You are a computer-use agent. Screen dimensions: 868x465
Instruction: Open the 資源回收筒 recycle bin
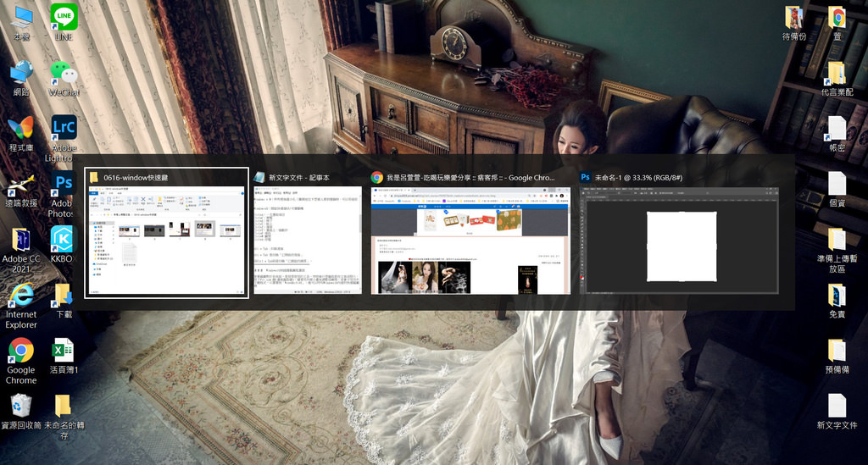click(x=21, y=412)
